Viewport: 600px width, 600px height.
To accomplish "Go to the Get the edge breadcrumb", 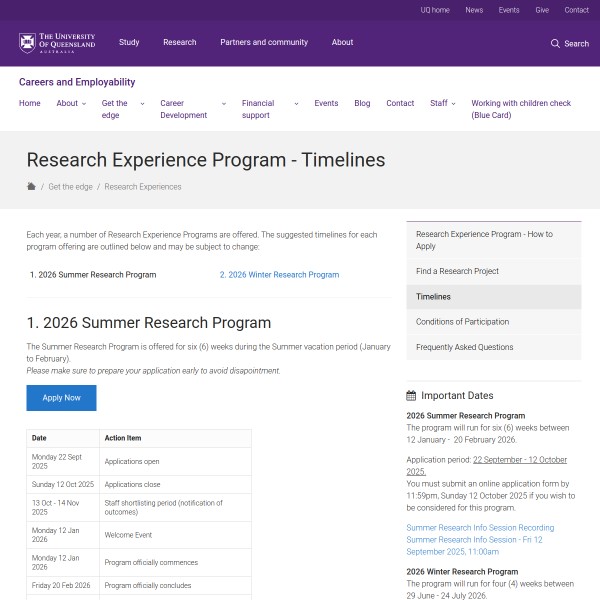I will click(69, 187).
